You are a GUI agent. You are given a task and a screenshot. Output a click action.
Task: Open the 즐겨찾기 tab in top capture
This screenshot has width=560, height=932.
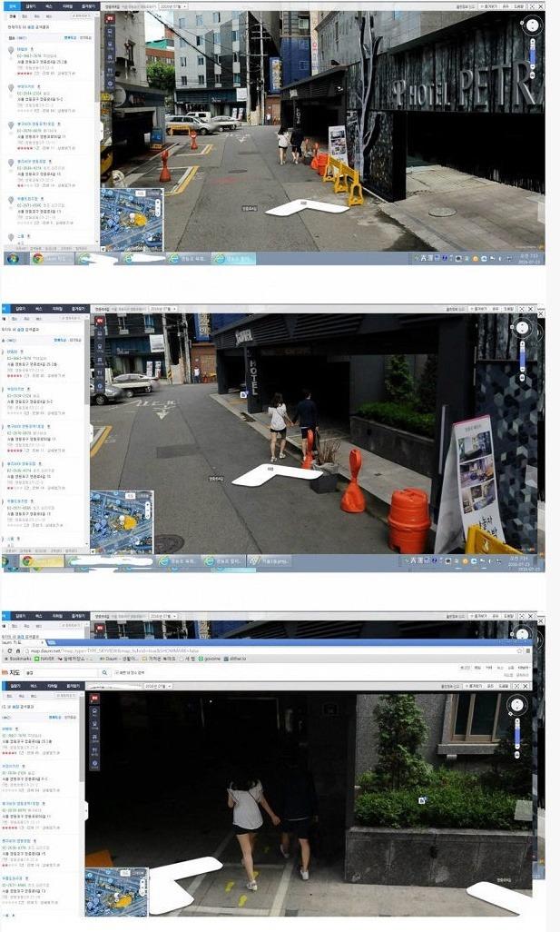point(87,6)
